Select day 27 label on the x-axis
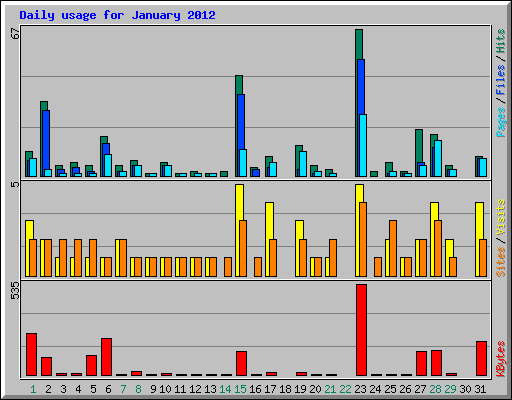This screenshot has width=512, height=400. (x=420, y=389)
